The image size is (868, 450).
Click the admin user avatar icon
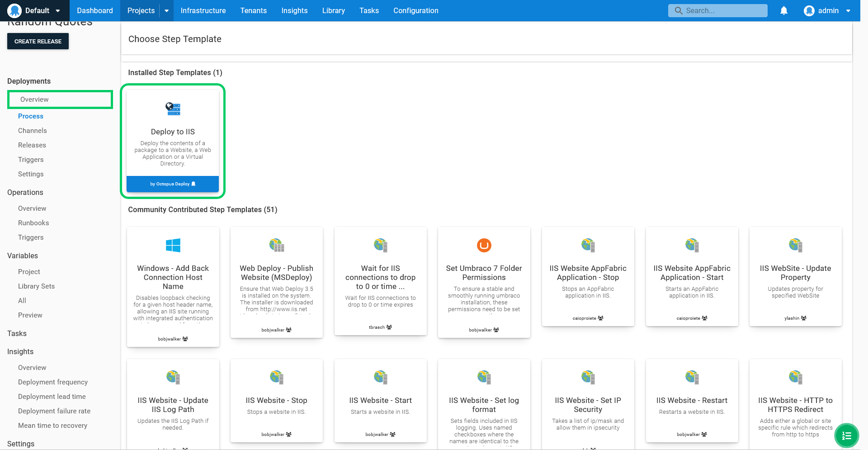pos(809,10)
